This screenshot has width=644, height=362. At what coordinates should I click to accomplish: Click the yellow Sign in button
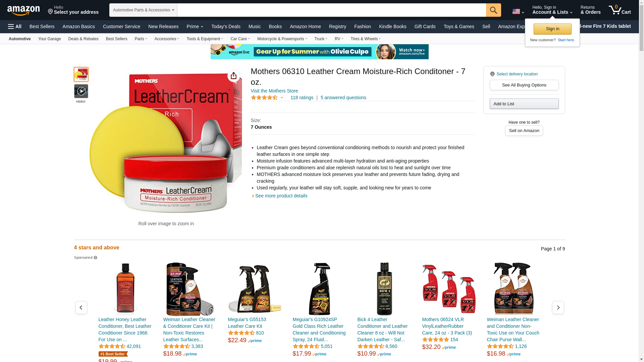tap(552, 29)
